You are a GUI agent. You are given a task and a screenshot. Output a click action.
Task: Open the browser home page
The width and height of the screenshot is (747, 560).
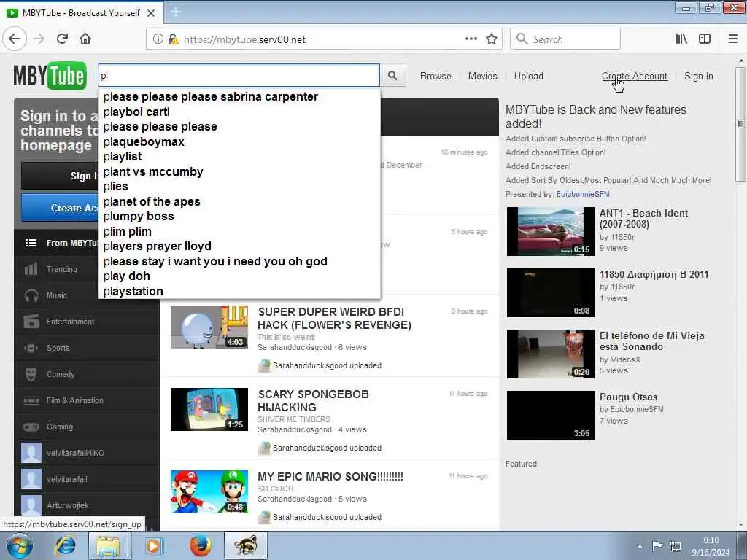coord(85,39)
